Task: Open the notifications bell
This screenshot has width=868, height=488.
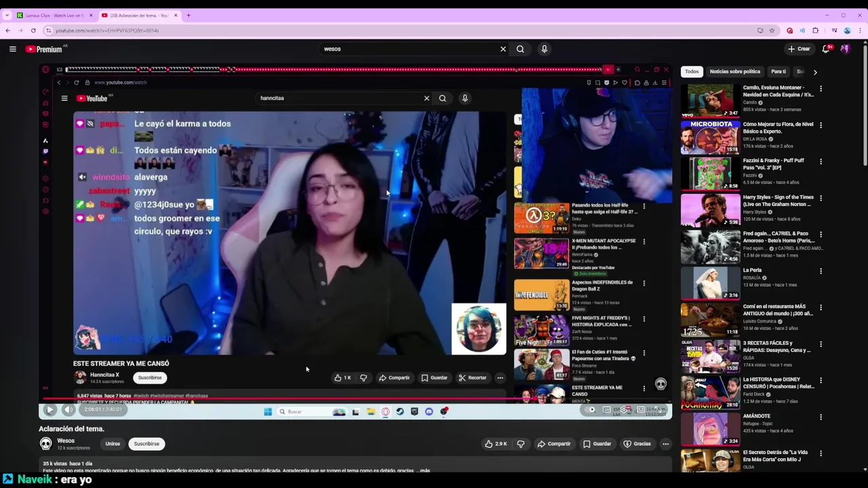Action: (826, 49)
